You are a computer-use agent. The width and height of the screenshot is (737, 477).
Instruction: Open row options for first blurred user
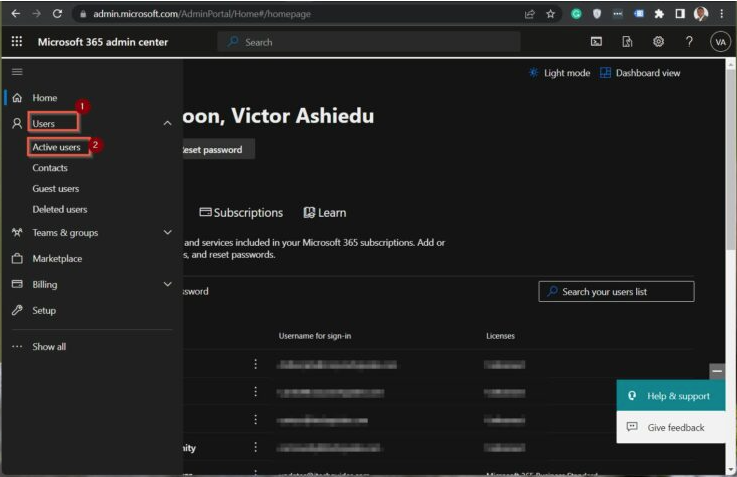pos(255,364)
